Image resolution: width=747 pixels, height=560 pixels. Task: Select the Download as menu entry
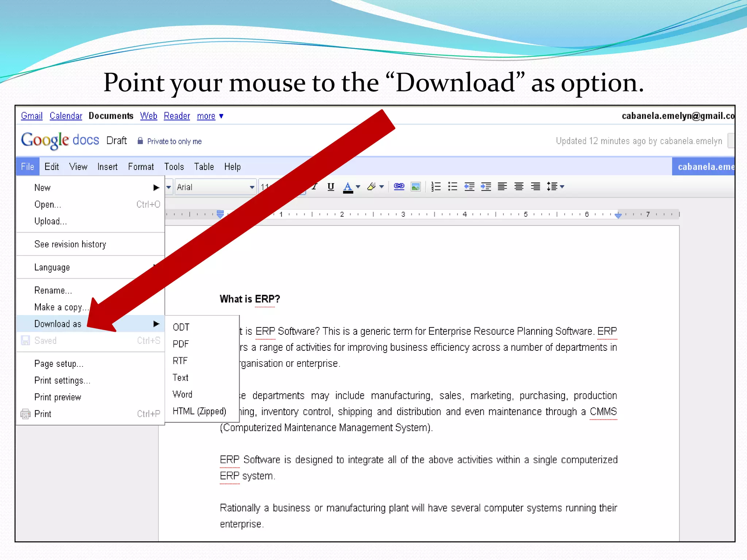tap(90, 324)
